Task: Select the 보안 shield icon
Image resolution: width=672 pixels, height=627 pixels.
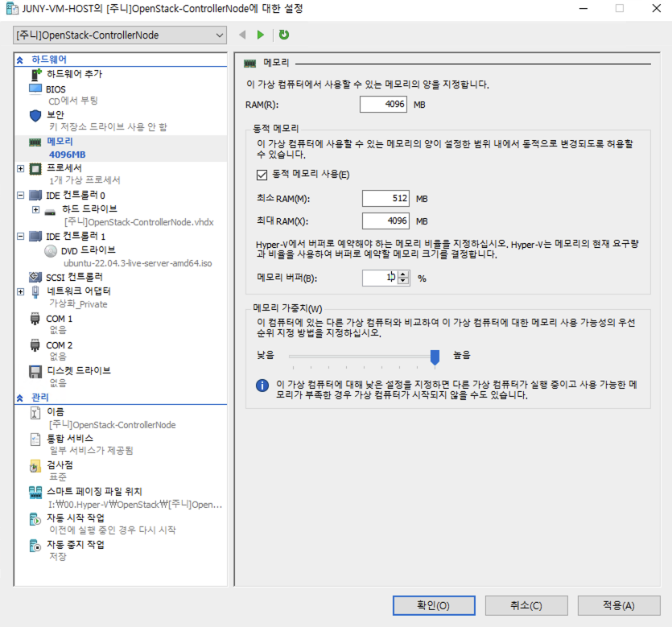Action: tap(35, 115)
